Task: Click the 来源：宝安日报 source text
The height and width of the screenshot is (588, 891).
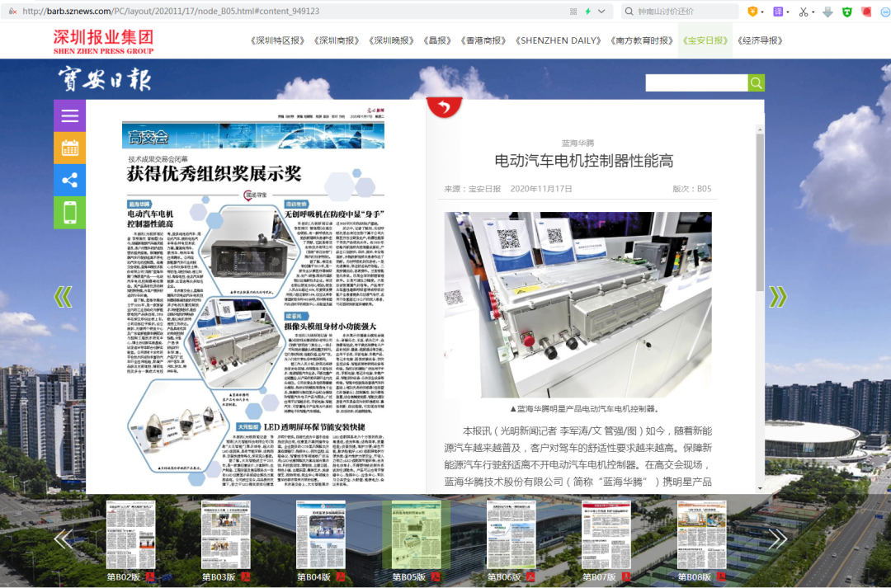Action: coord(473,189)
